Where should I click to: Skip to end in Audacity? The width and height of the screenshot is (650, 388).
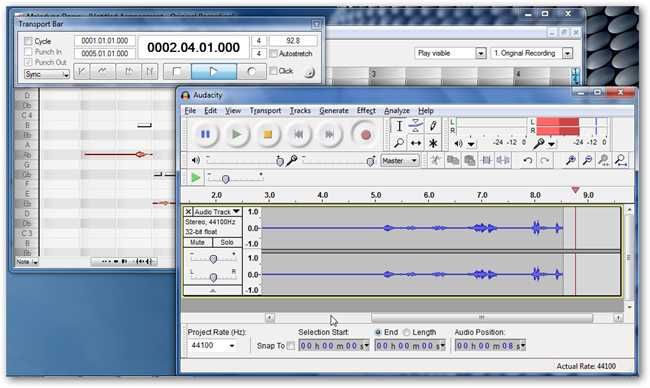tap(330, 134)
